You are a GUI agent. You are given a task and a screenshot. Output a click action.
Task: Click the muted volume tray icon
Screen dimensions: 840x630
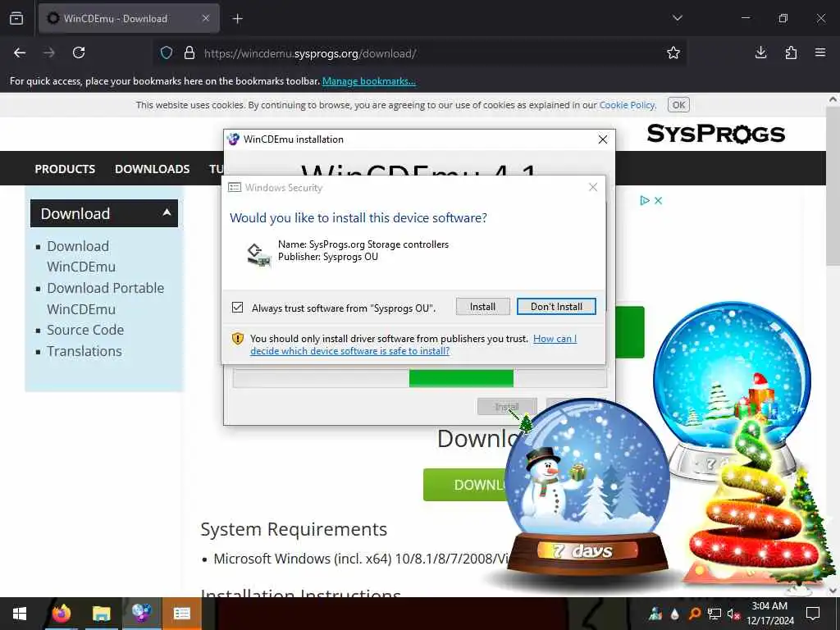[x=733, y=614]
